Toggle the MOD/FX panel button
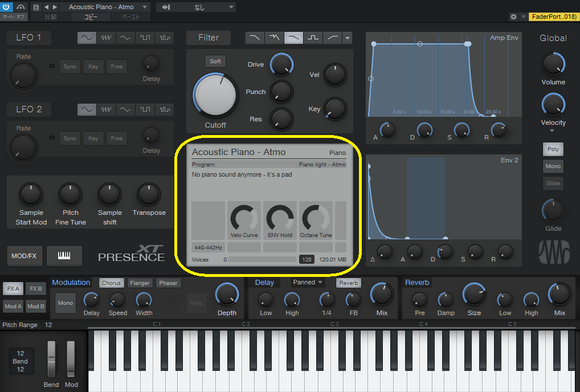 coord(24,255)
